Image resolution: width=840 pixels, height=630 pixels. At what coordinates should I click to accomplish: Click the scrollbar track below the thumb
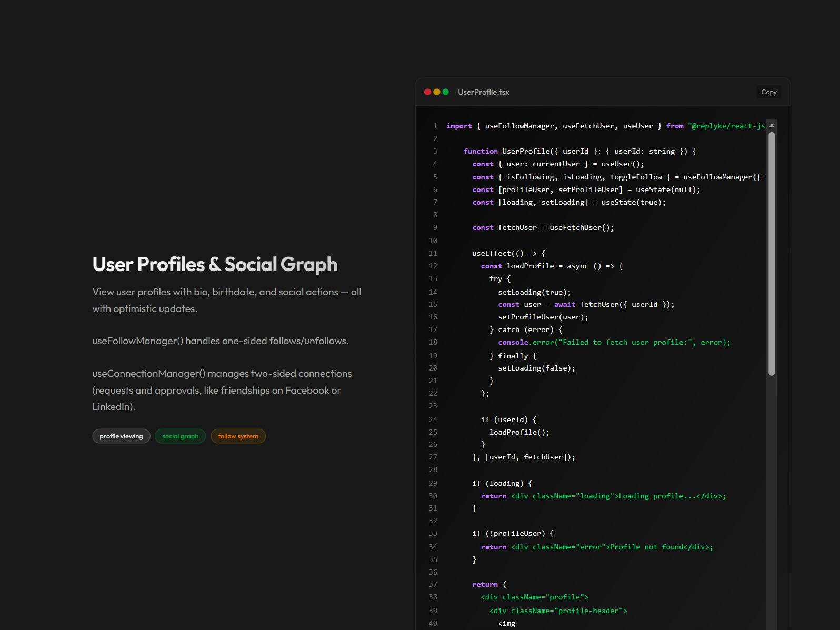(772, 500)
